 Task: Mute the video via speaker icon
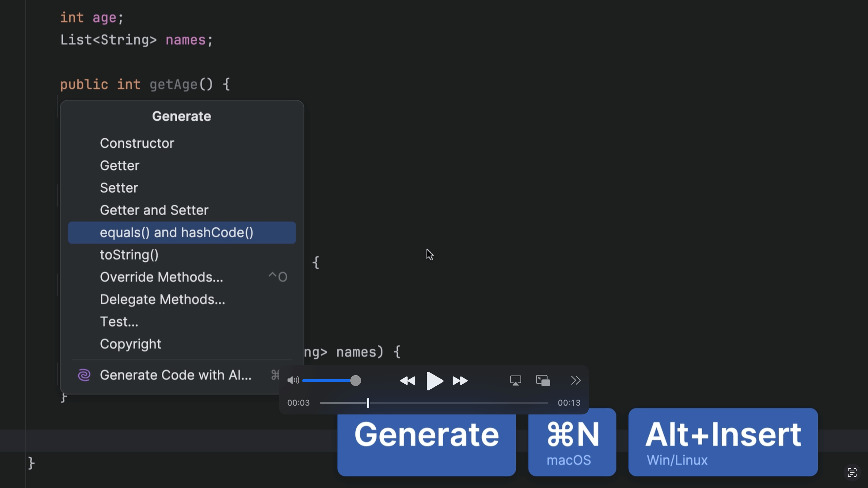tap(293, 380)
